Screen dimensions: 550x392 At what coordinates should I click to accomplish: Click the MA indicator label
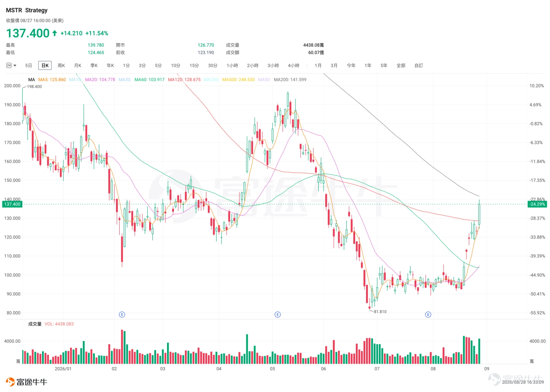(32, 79)
